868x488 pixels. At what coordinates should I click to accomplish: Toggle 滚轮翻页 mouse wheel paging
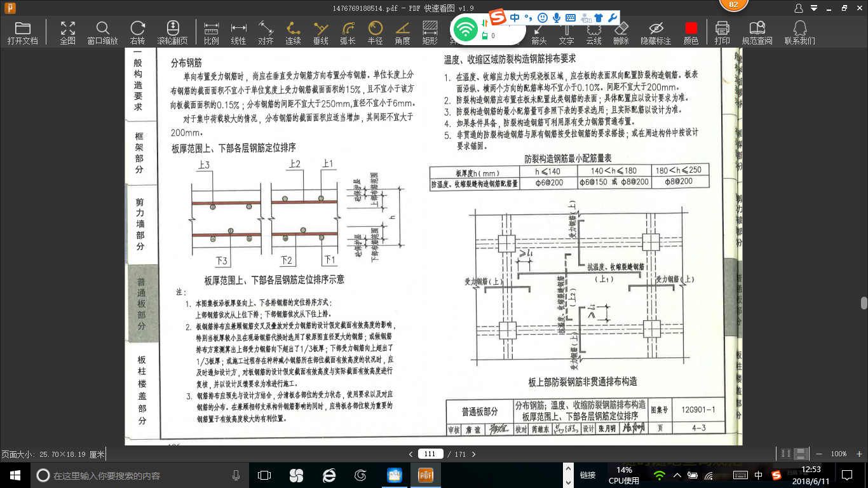pos(172,33)
